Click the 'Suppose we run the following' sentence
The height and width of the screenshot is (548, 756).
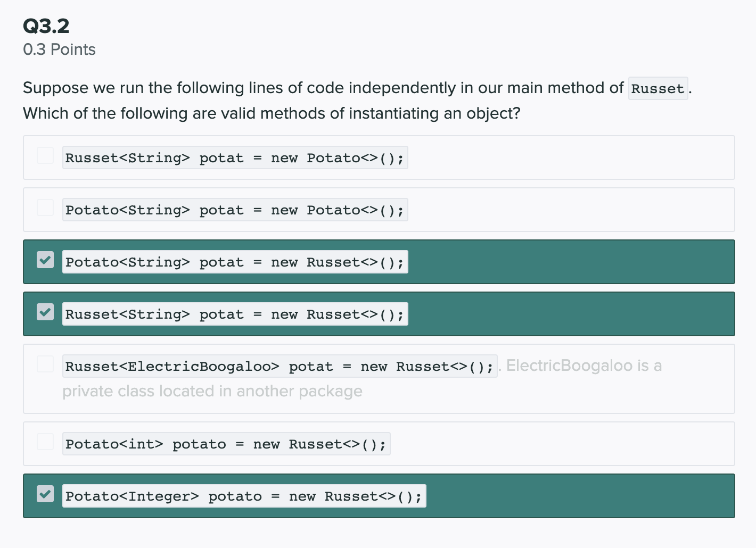coord(323,88)
